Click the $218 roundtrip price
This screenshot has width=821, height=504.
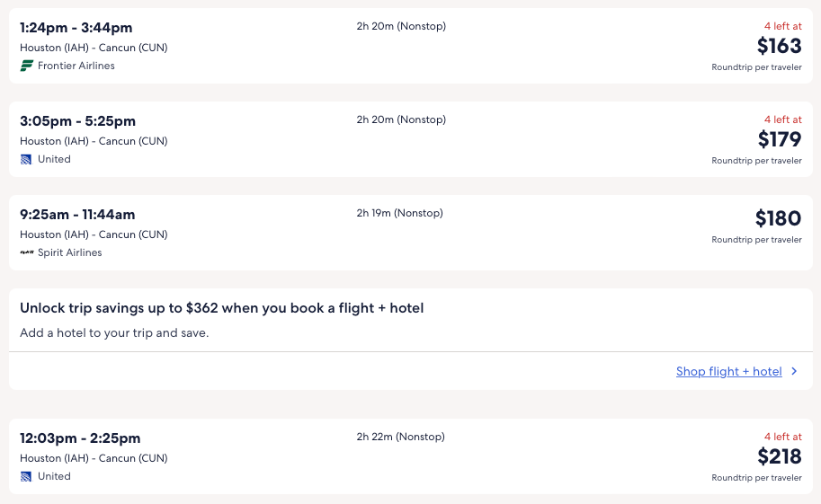[779, 456]
